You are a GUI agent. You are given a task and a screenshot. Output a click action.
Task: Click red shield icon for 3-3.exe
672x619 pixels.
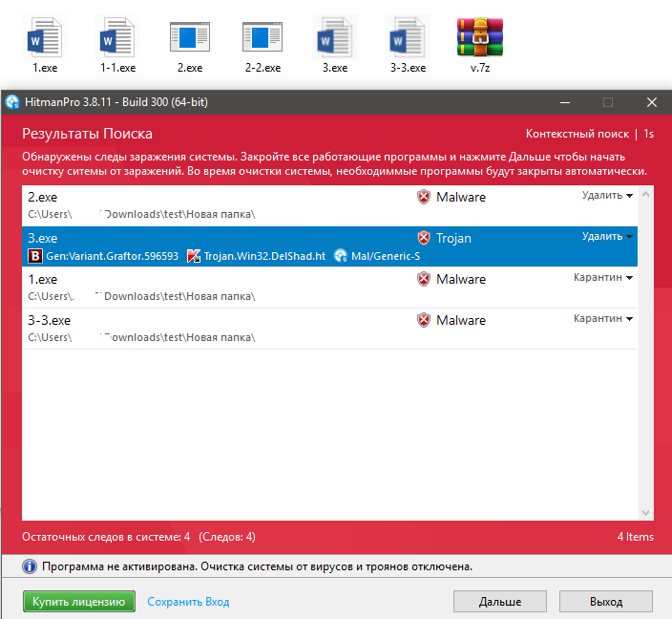[x=424, y=320]
